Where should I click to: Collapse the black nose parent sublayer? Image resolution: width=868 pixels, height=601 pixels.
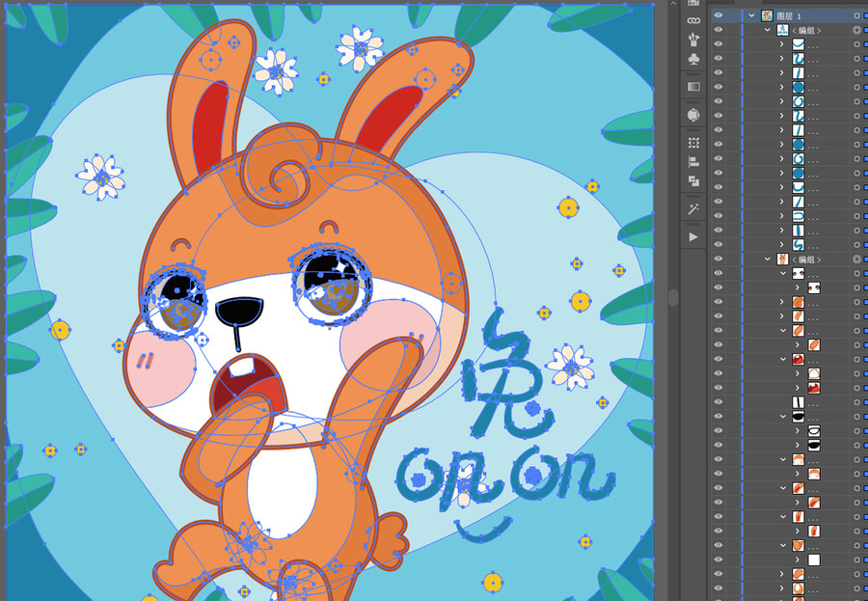point(783,417)
